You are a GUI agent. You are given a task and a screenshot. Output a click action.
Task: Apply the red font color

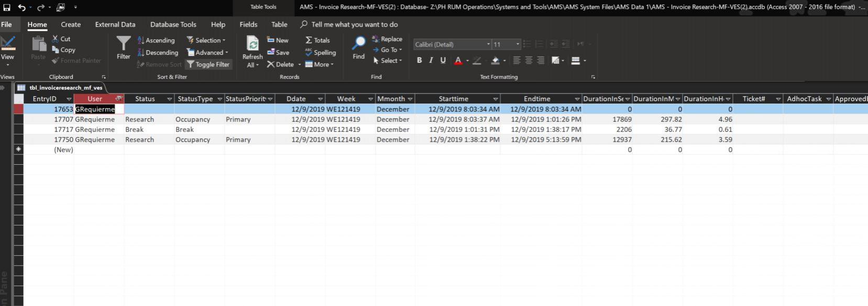tap(458, 61)
